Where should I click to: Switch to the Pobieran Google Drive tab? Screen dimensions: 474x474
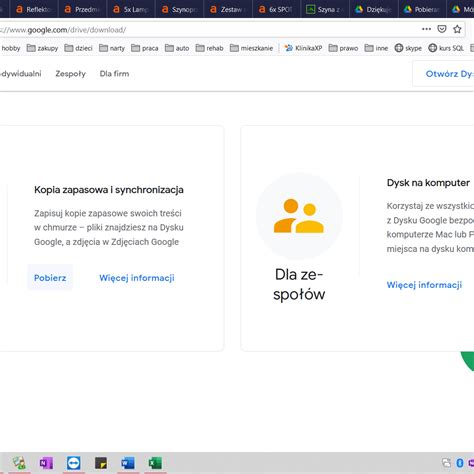click(x=423, y=9)
